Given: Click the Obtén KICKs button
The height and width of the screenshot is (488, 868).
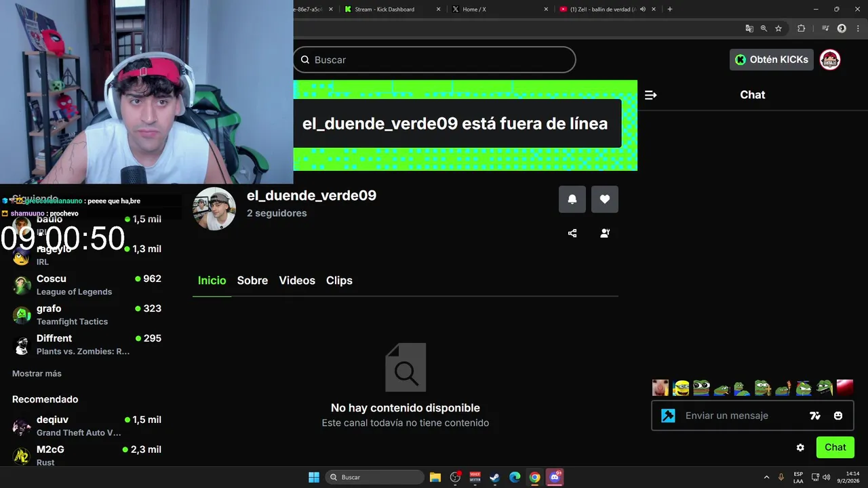Looking at the screenshot, I should click(772, 60).
